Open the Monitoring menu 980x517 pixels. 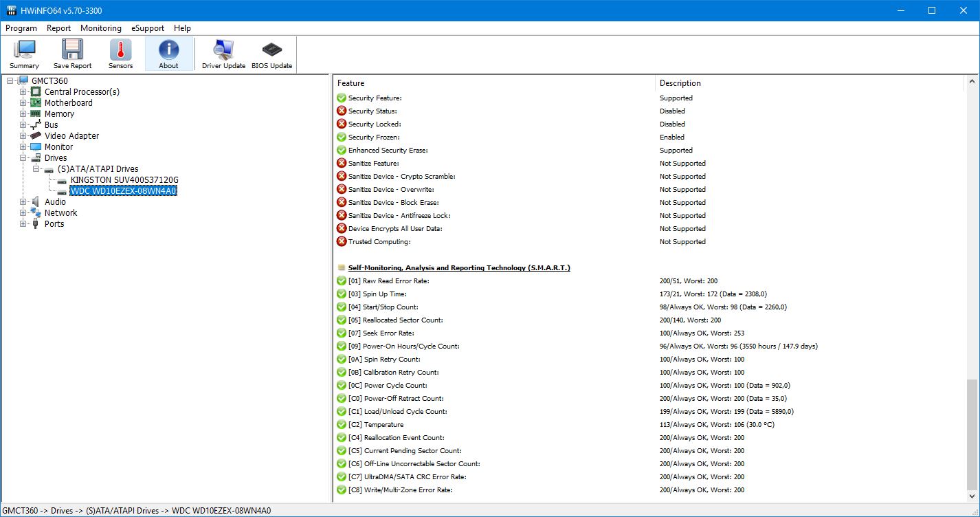click(x=101, y=28)
